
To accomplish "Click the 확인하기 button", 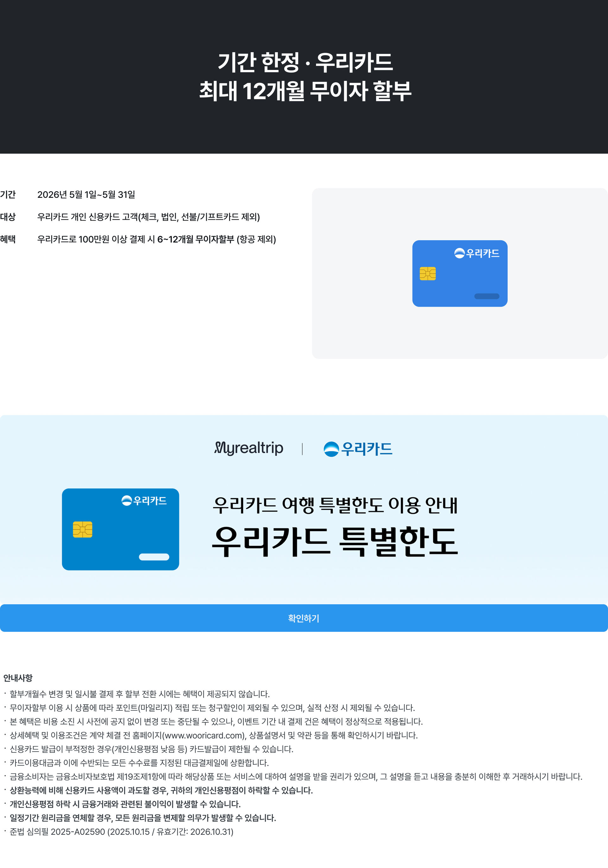I will (304, 618).
